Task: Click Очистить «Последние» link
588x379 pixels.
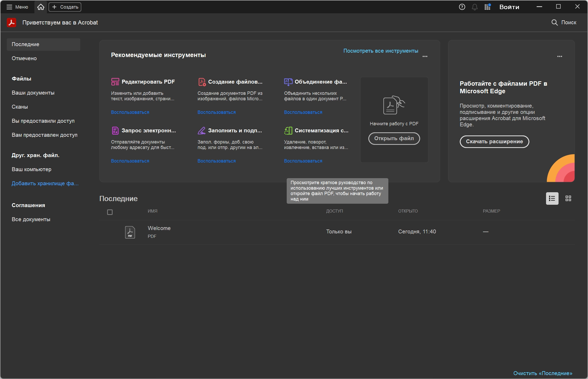Action: tap(543, 373)
